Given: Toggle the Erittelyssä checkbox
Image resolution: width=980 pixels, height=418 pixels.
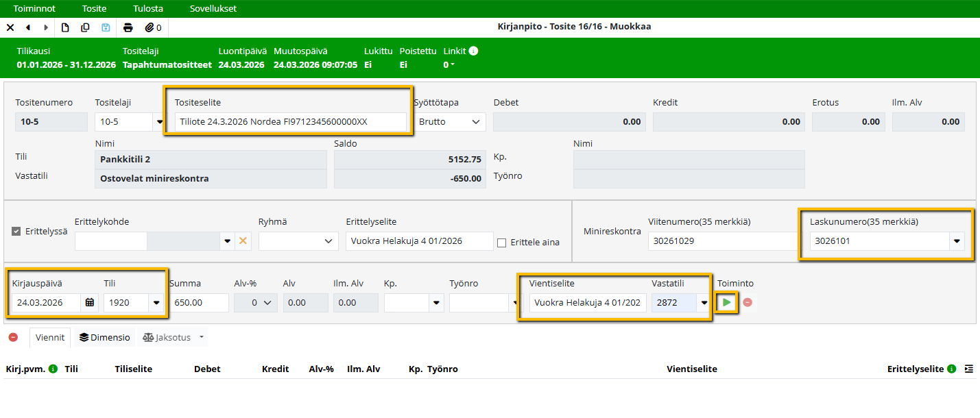Looking at the screenshot, I should 16,232.
